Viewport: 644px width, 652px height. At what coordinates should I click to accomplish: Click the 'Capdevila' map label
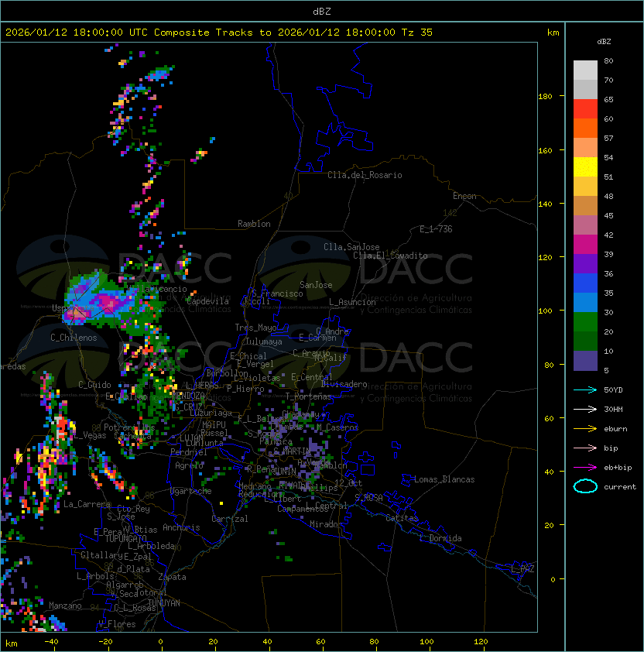click(x=207, y=301)
